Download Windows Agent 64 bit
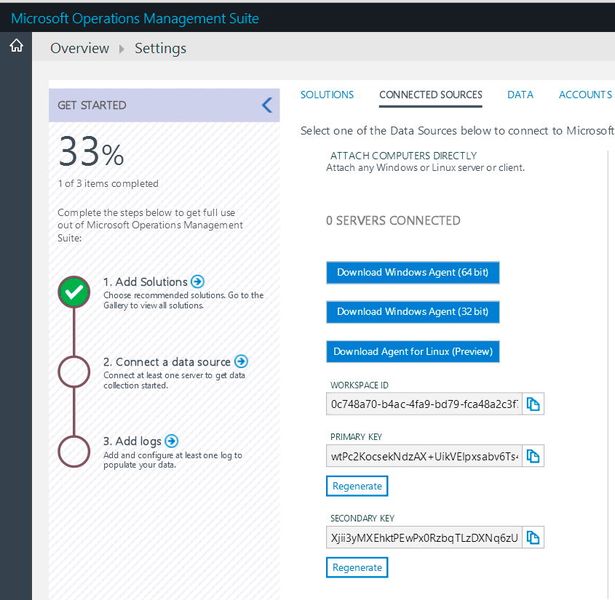Image resolution: width=615 pixels, height=600 pixels. [x=413, y=272]
